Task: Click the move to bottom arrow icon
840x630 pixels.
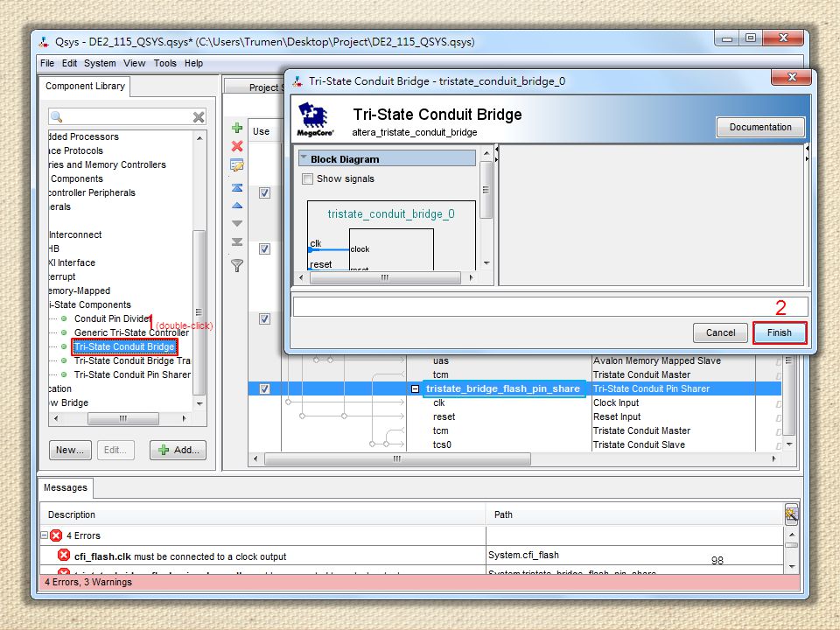Action: point(237,242)
